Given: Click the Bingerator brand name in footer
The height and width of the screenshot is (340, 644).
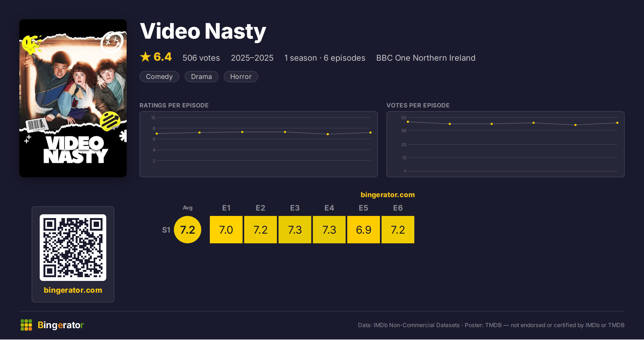Looking at the screenshot, I should pos(61,325).
